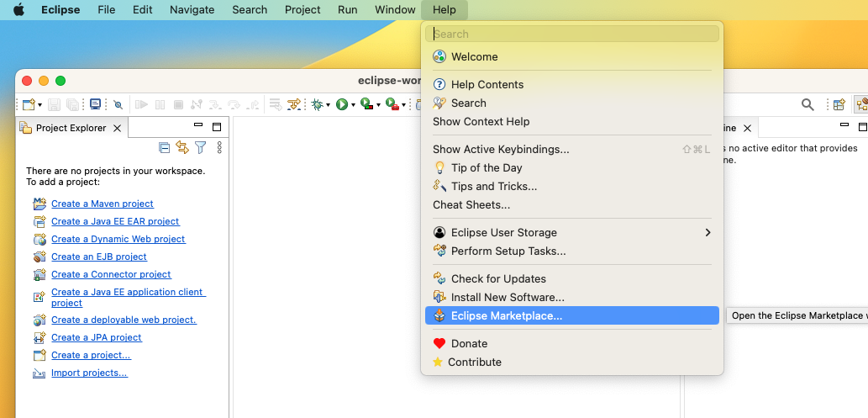868x418 pixels.
Task: Maximize the Project Explorer panel
Action: coord(217,127)
